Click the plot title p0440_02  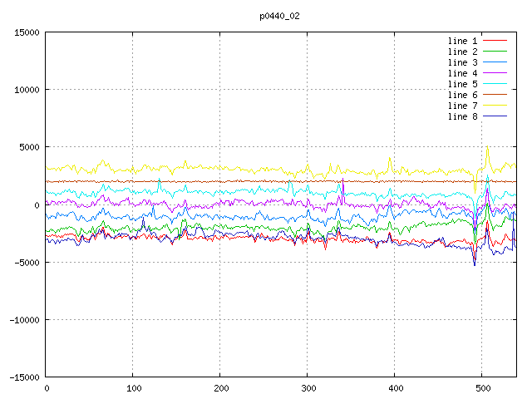[x=279, y=15]
